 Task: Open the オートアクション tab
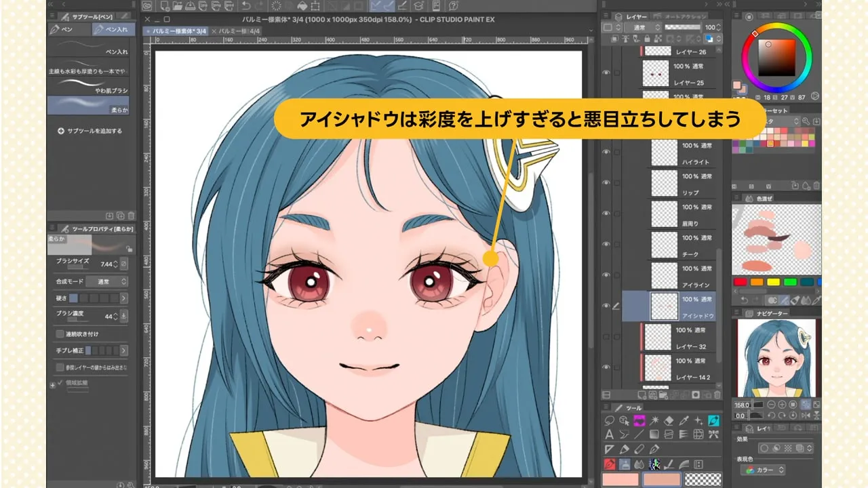(678, 16)
